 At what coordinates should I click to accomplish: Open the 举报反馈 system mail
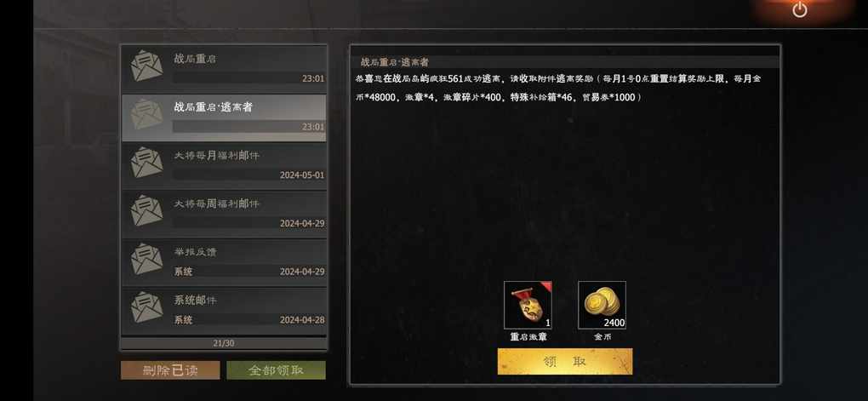[224, 262]
